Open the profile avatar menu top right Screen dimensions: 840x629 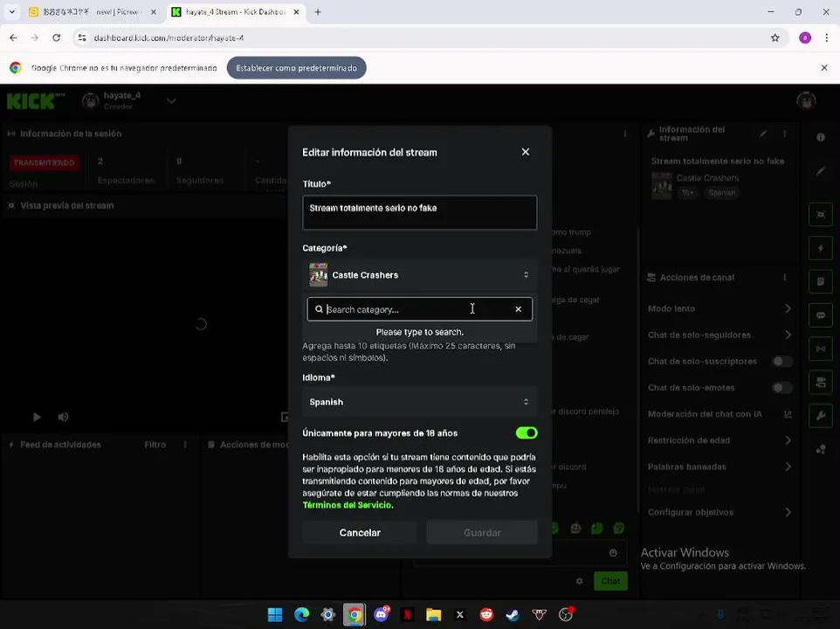[x=806, y=100]
